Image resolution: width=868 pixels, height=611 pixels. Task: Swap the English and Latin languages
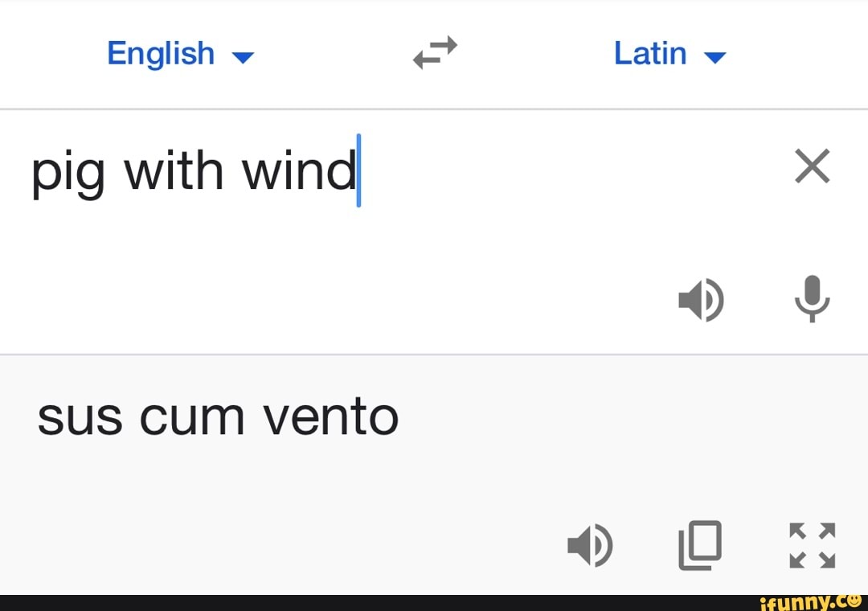click(435, 53)
